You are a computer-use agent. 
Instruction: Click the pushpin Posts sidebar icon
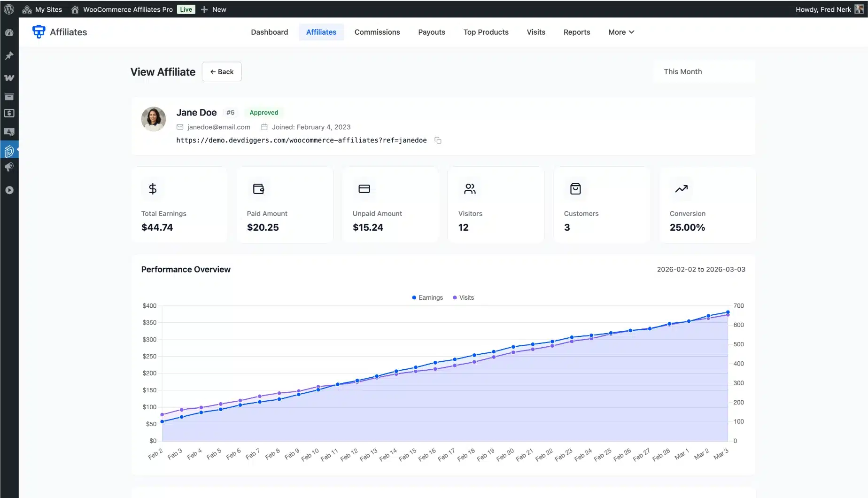click(9, 56)
